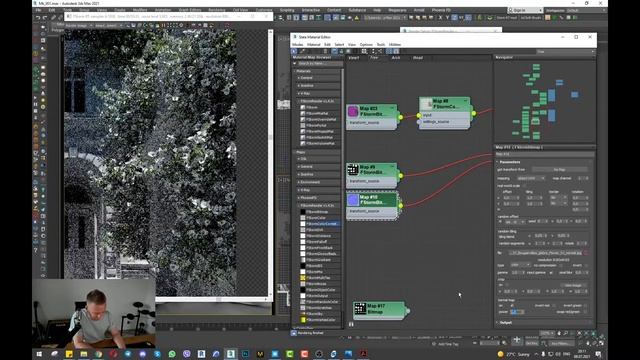This screenshot has height=360, width=640.
Task: Pick material from object eyedropper icon
Action: coord(302,51)
